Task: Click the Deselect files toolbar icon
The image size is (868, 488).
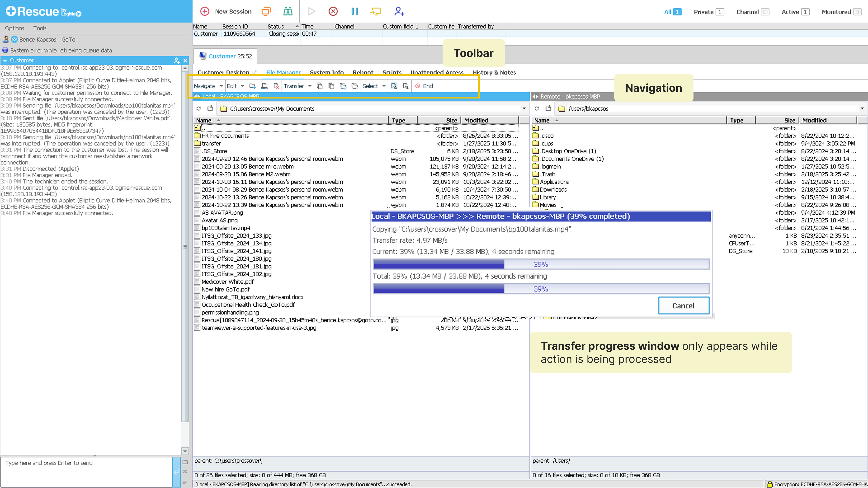Action: click(x=405, y=86)
